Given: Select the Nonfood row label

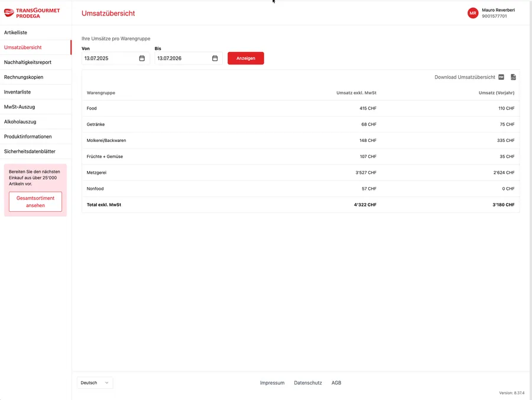Looking at the screenshot, I should coord(95,189).
